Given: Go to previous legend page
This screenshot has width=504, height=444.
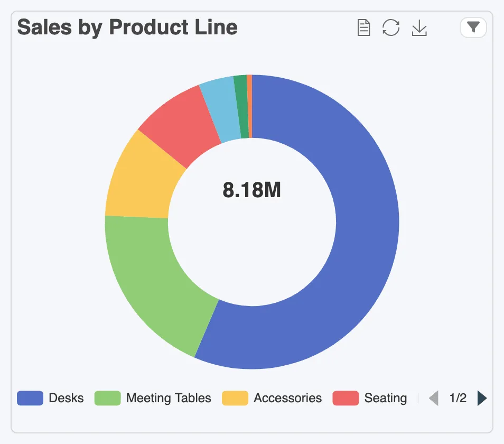Looking at the screenshot, I should [434, 398].
